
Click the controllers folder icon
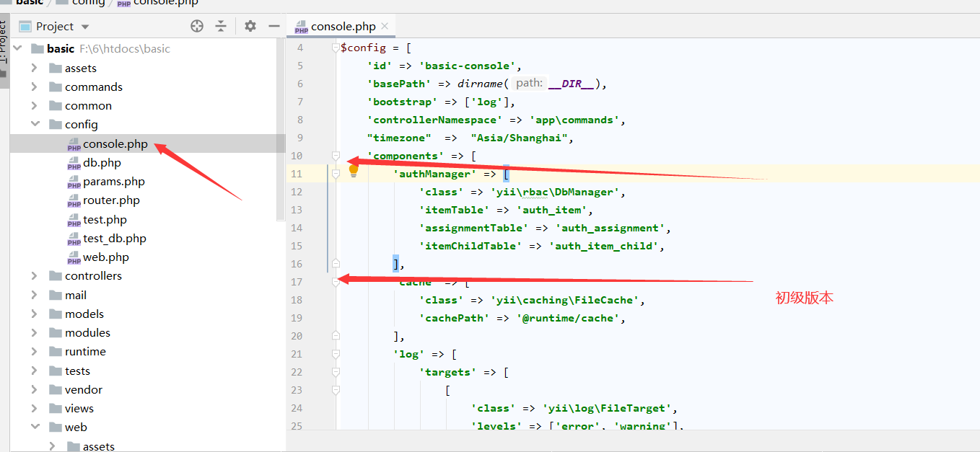pos(55,275)
